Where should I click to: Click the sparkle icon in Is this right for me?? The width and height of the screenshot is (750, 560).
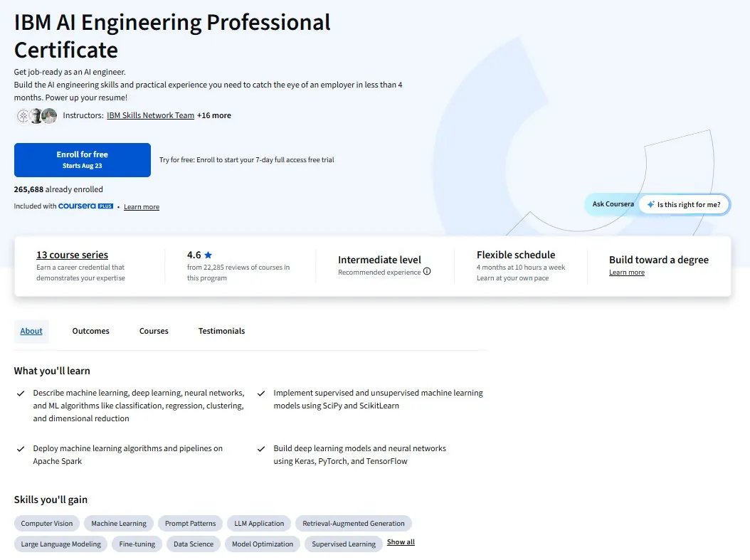(x=650, y=205)
